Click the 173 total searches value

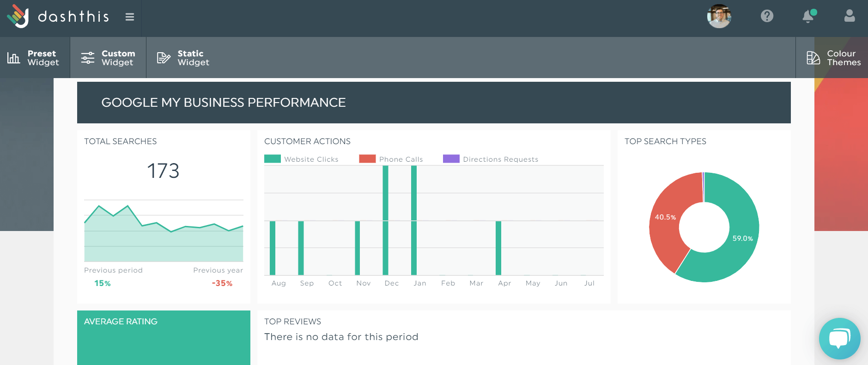tap(163, 171)
